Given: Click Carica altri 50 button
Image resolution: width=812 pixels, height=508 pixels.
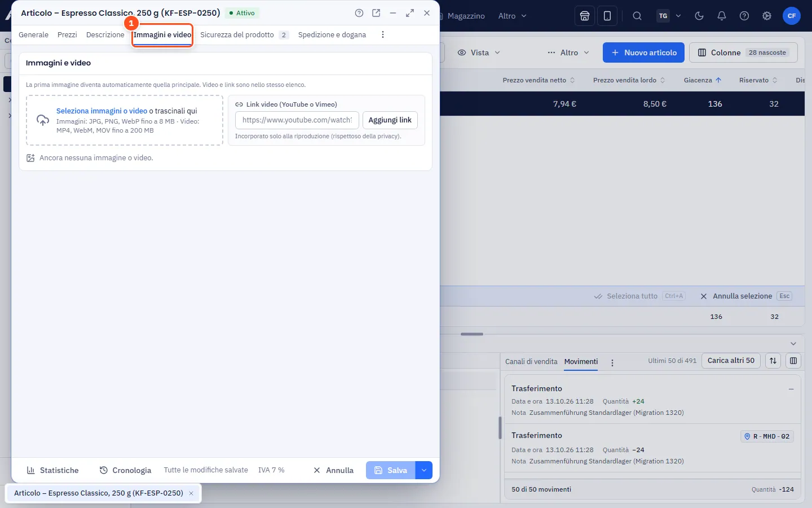Looking at the screenshot, I should (731, 361).
